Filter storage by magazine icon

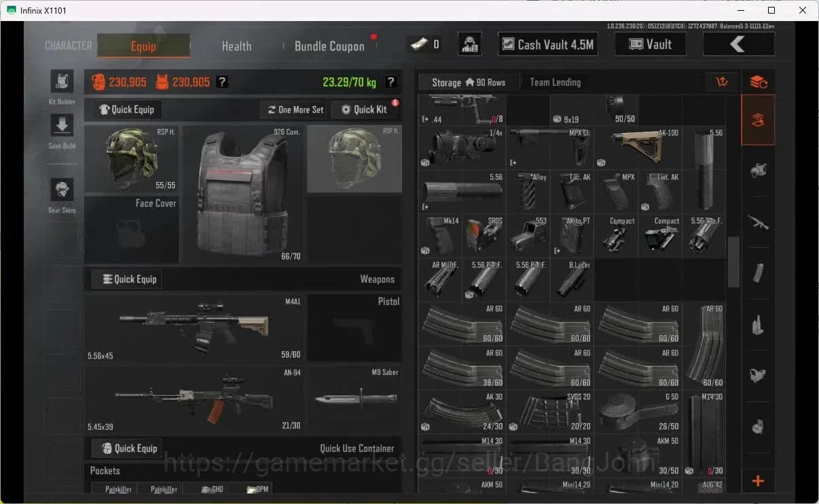tap(758, 273)
